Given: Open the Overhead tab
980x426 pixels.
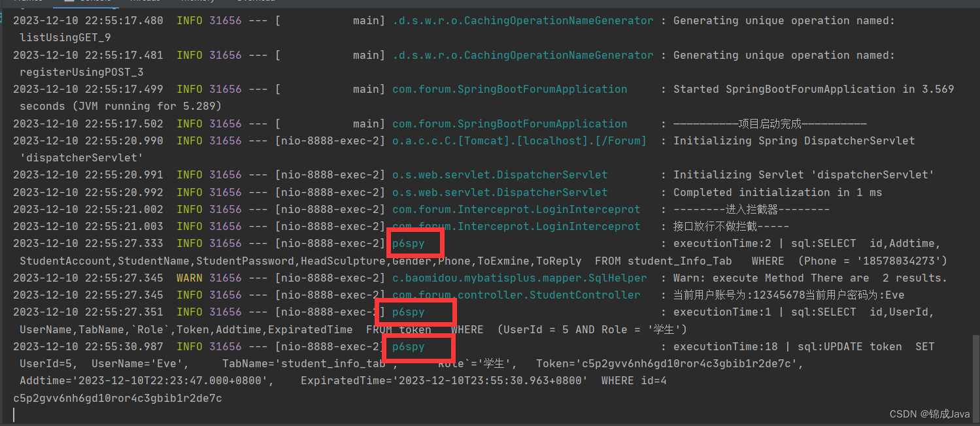Looking at the screenshot, I should 255,2.
